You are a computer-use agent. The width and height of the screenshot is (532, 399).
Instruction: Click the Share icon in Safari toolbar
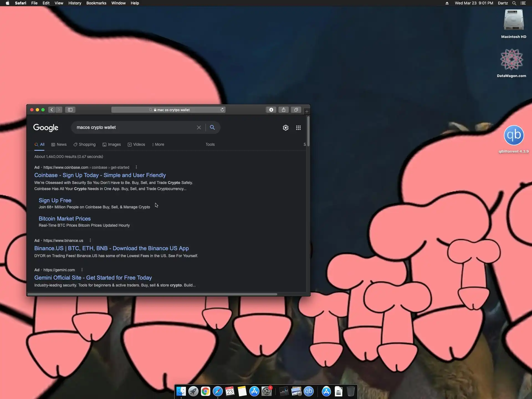pyautogui.click(x=283, y=110)
